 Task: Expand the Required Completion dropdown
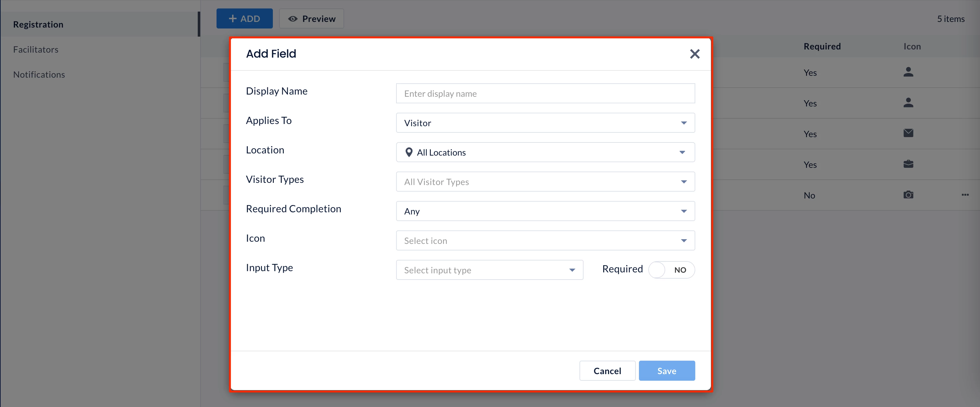pos(545,211)
